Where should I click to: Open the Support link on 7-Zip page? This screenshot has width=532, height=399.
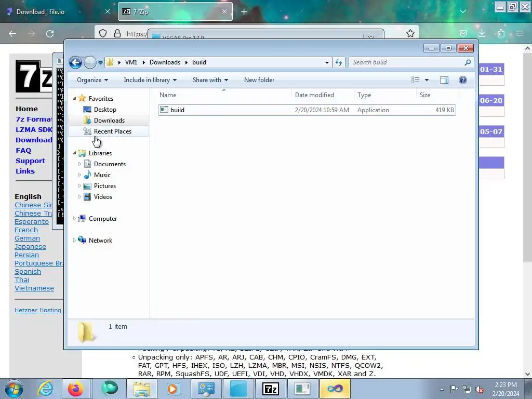pyautogui.click(x=30, y=161)
